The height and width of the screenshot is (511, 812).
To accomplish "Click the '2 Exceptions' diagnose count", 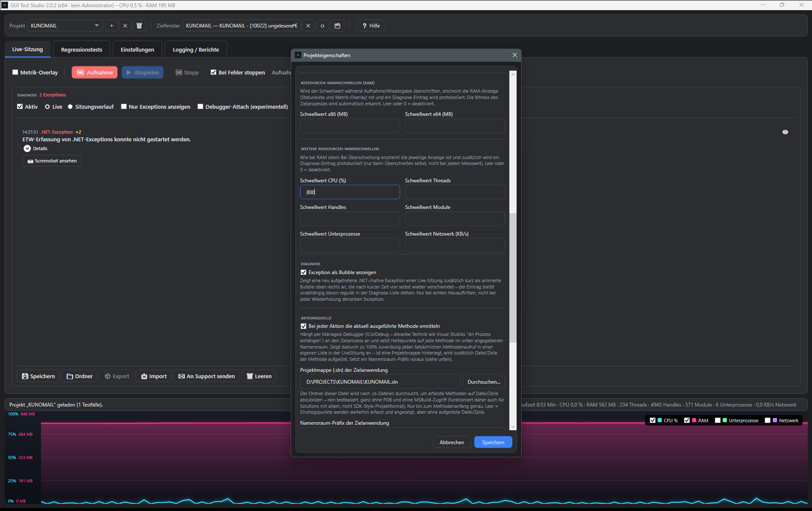I will pyautogui.click(x=53, y=95).
